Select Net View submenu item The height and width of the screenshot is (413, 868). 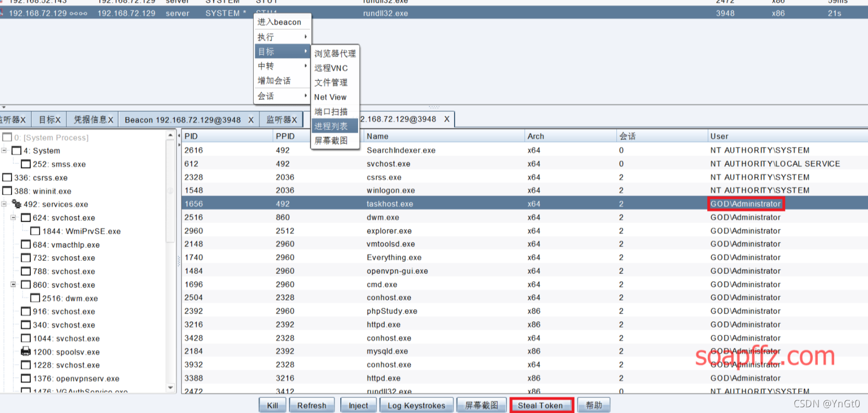coord(335,98)
